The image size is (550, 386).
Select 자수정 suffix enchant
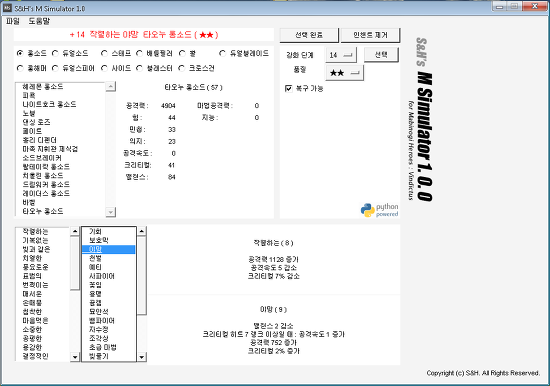[x=99, y=329]
